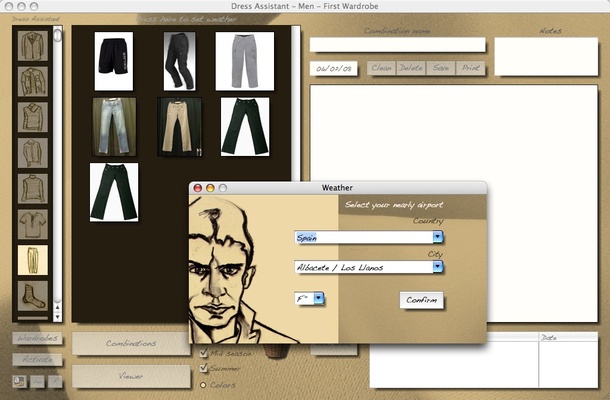Click the Delete button
This screenshot has width=610, height=400.
[x=411, y=68]
